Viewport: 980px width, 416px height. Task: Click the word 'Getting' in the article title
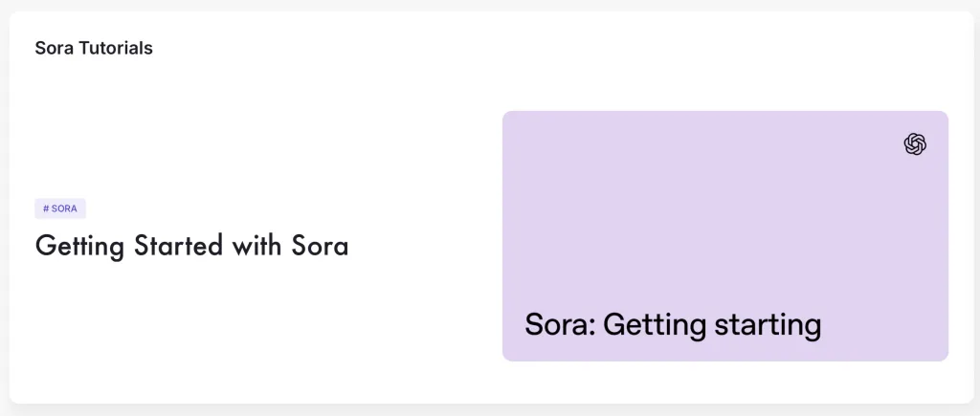click(x=79, y=247)
